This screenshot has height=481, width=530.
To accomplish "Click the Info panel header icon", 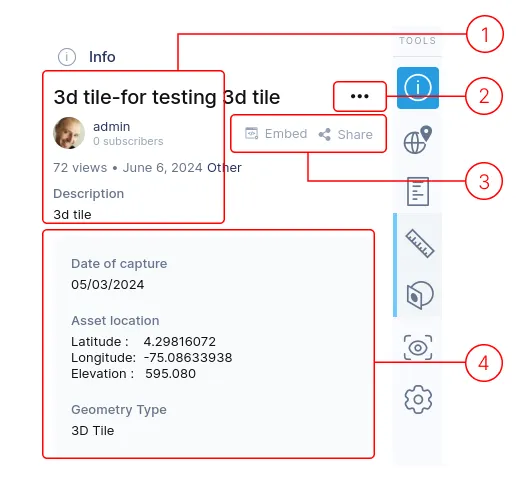I will click(67, 57).
